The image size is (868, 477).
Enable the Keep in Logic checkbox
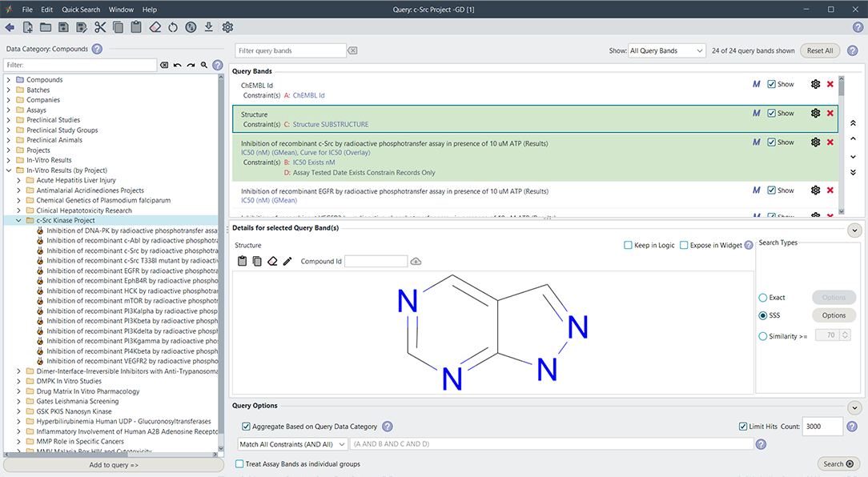tap(628, 246)
